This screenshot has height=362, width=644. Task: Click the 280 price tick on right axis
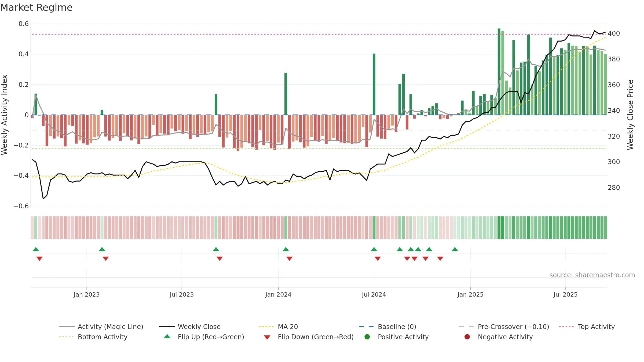point(614,187)
